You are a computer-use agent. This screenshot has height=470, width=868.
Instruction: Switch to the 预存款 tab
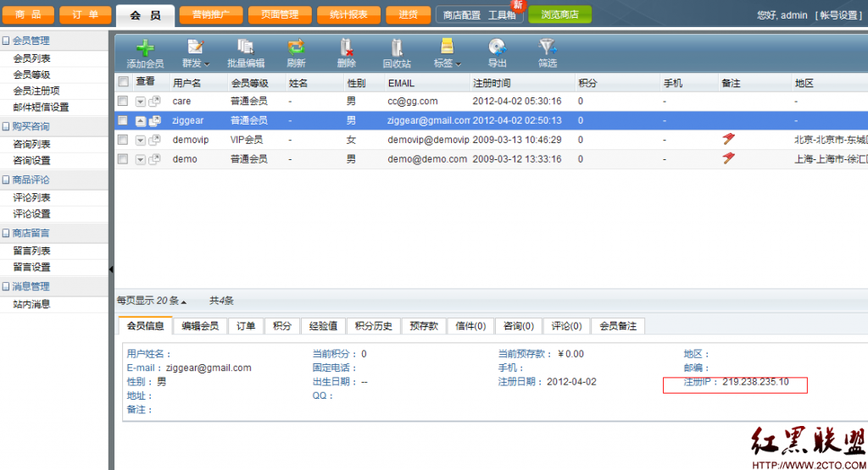[424, 326]
